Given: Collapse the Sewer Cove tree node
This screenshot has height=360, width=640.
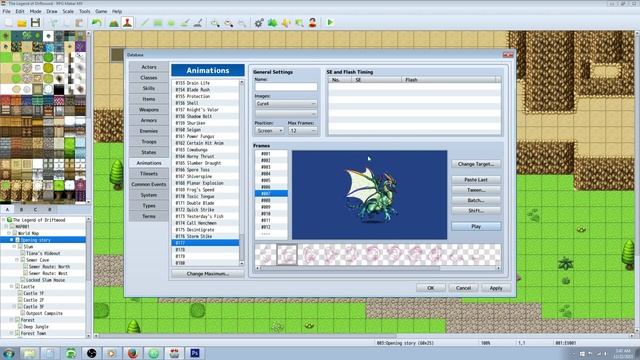Looking at the screenshot, I should 18,260.
